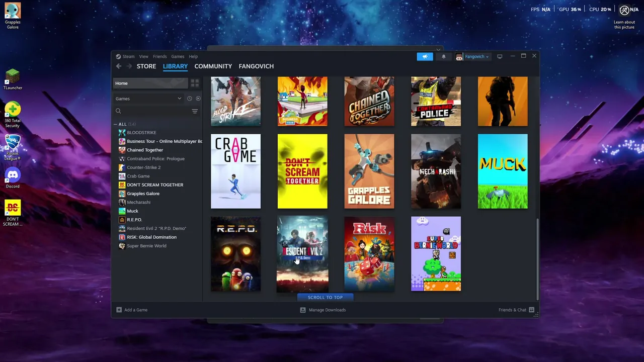Click the recent activity clock icon
The height and width of the screenshot is (362, 644).
[190, 99]
